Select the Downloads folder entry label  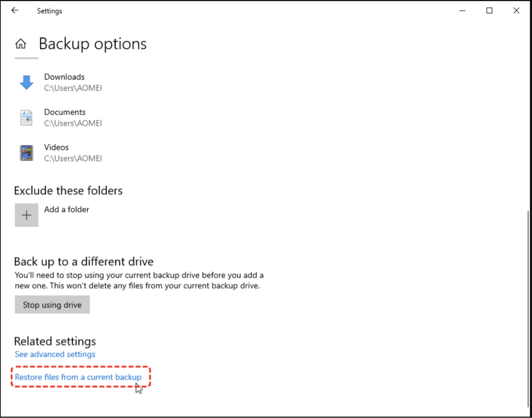pyautogui.click(x=64, y=77)
